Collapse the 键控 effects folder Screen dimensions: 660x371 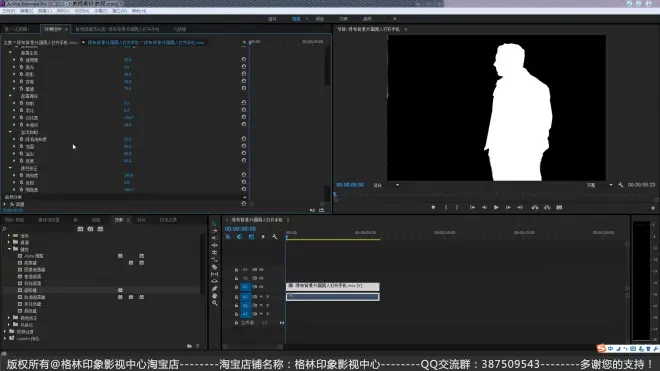(x=9, y=249)
